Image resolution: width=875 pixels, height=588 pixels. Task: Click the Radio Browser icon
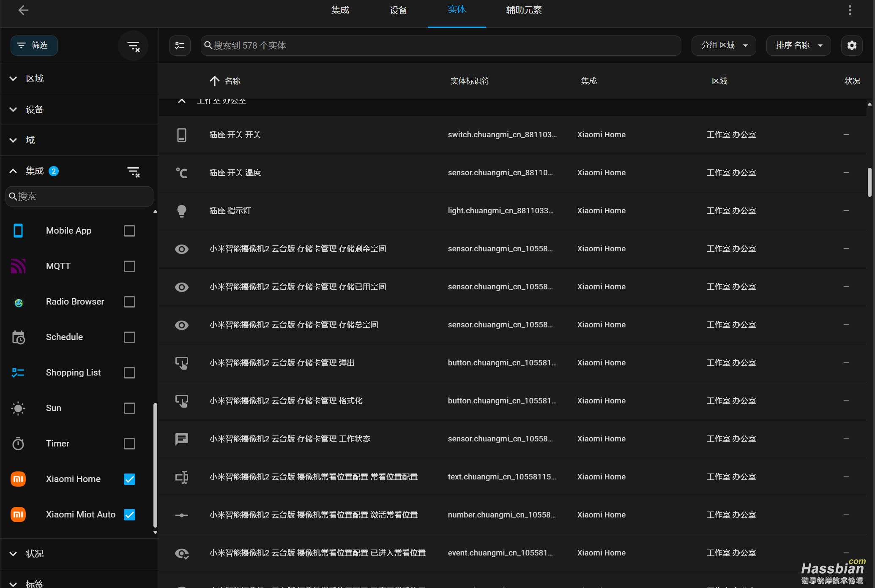click(18, 302)
